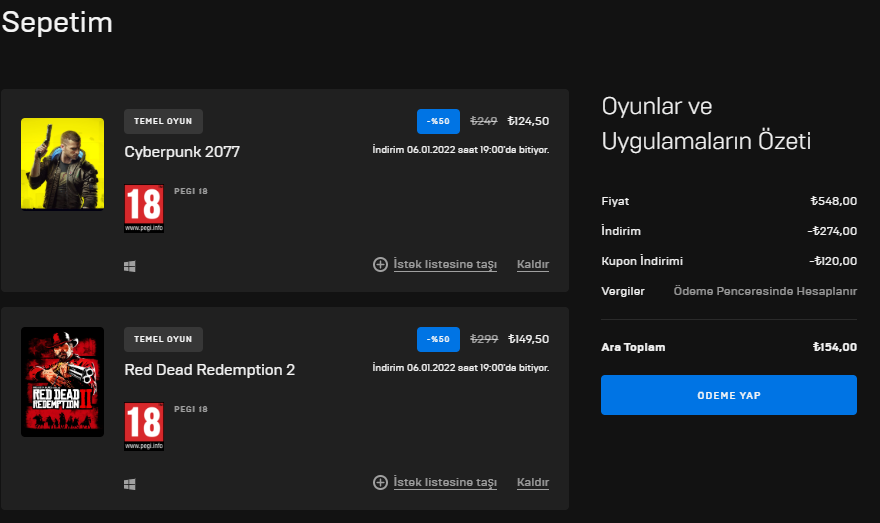The height and width of the screenshot is (523, 880).
Task: Remove Cyberpunk 2077 with Kaldır
Action: tap(533, 264)
